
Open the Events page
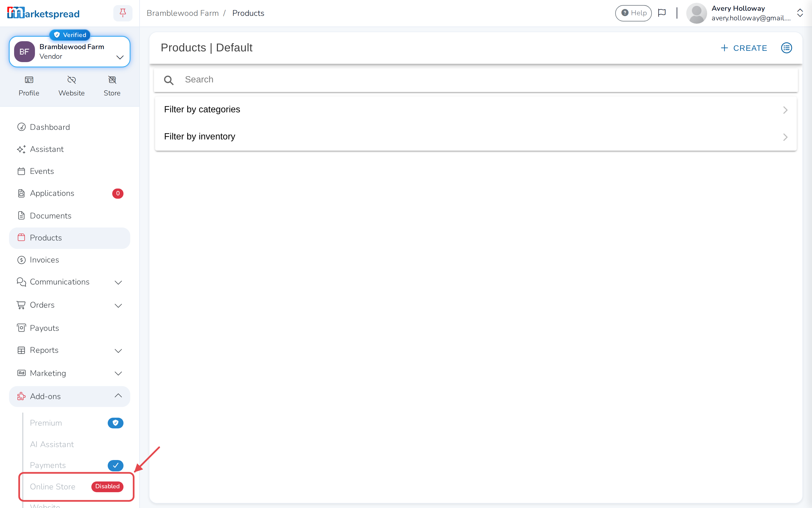70,171
